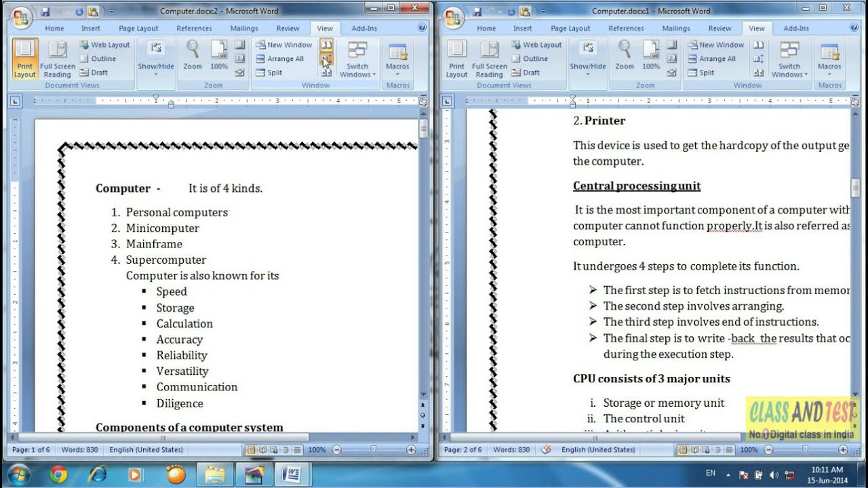868x488 pixels.
Task: Switch left window to Outline view
Action: (x=98, y=58)
